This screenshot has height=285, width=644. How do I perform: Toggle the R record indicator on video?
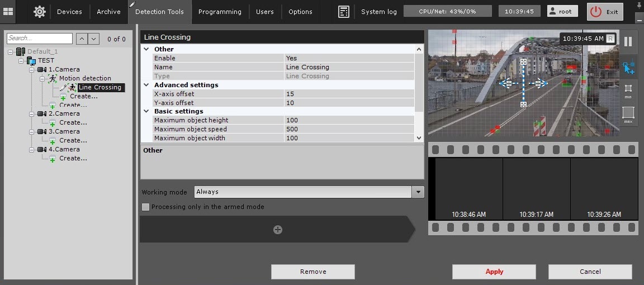coord(610,39)
